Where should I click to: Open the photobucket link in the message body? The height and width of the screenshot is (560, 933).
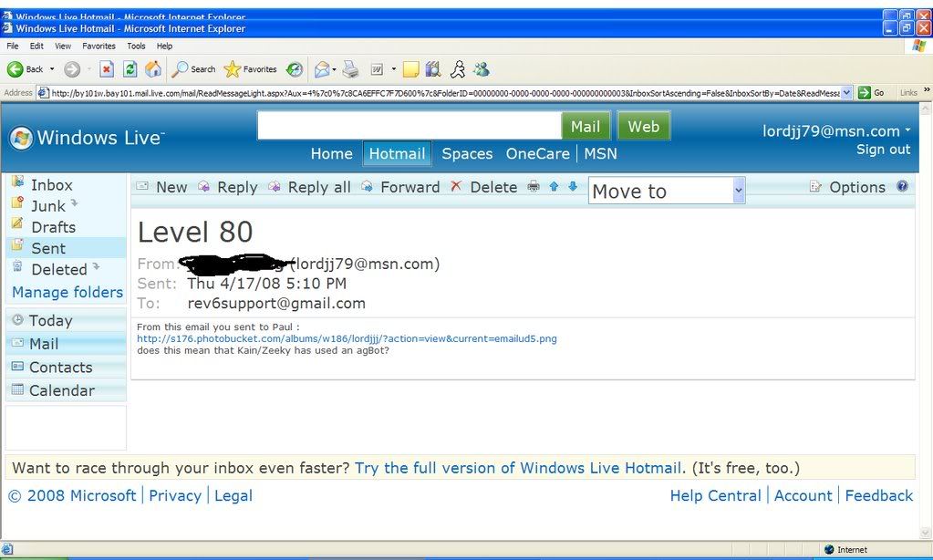pyautogui.click(x=347, y=338)
